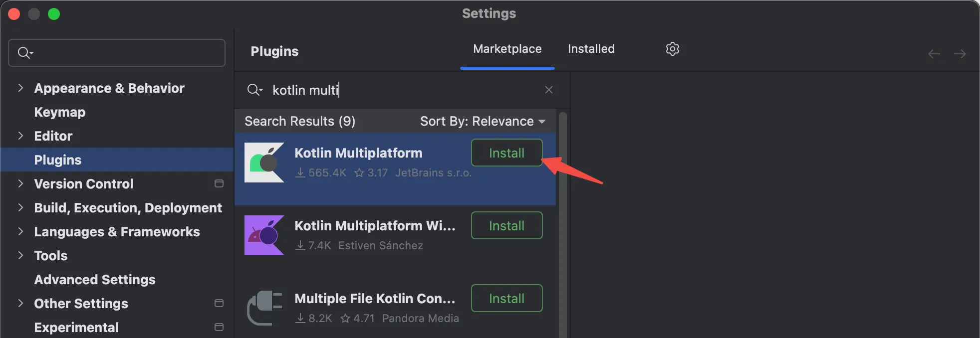Select Keymap in the settings tree
Viewport: 980px width, 338px height.
click(x=60, y=112)
